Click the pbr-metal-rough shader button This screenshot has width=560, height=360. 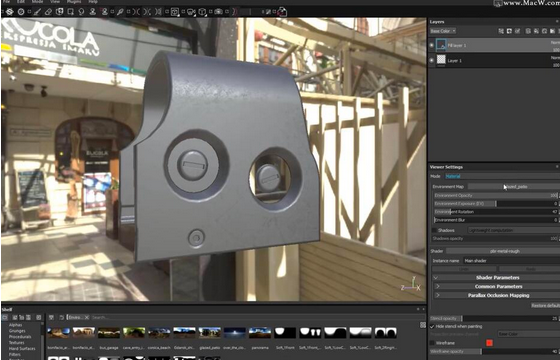click(502, 251)
